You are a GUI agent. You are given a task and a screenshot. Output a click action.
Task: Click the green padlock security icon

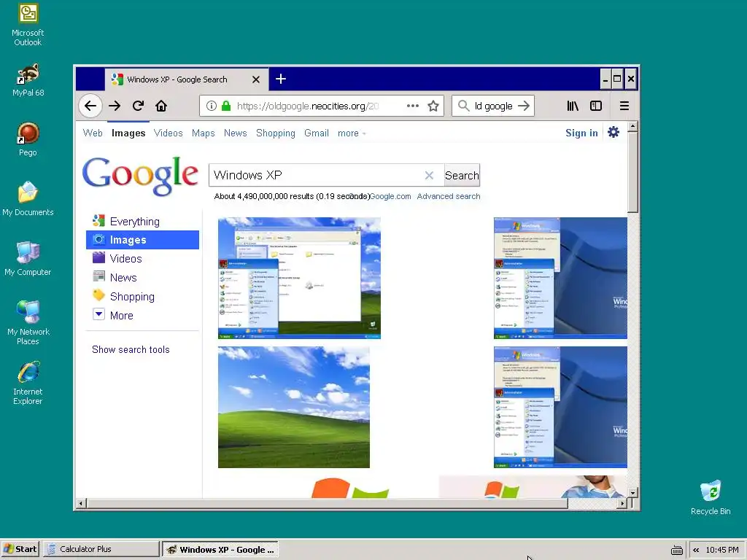click(x=226, y=106)
